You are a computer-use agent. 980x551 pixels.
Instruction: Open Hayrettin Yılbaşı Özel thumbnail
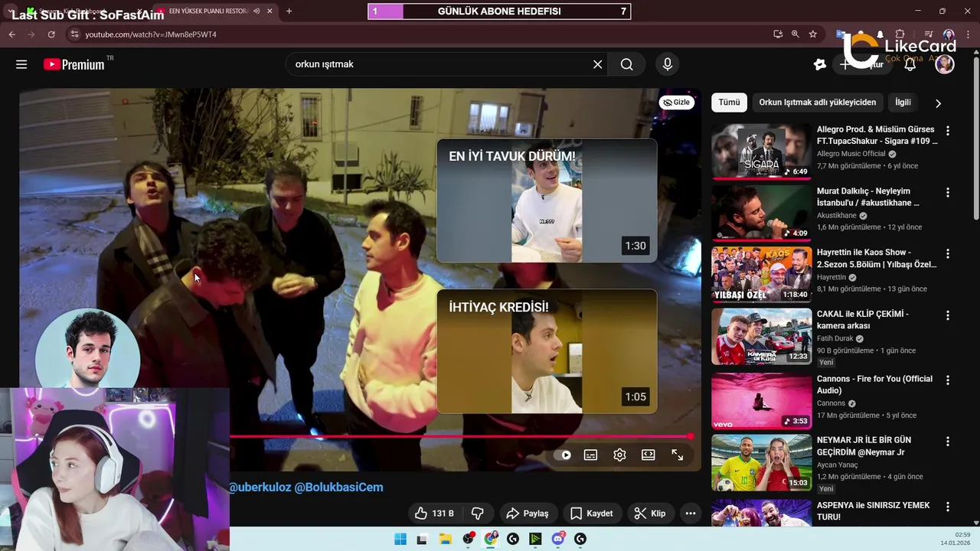click(762, 274)
